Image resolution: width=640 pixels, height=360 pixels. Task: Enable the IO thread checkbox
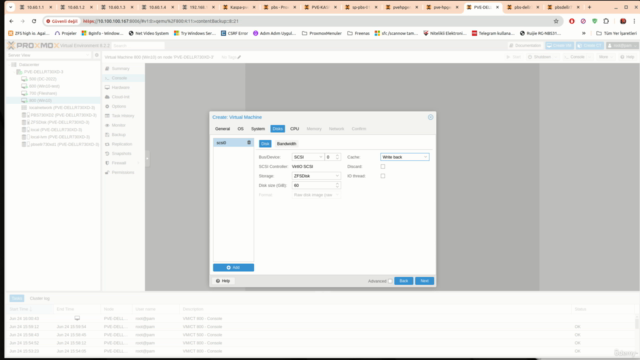click(x=382, y=176)
